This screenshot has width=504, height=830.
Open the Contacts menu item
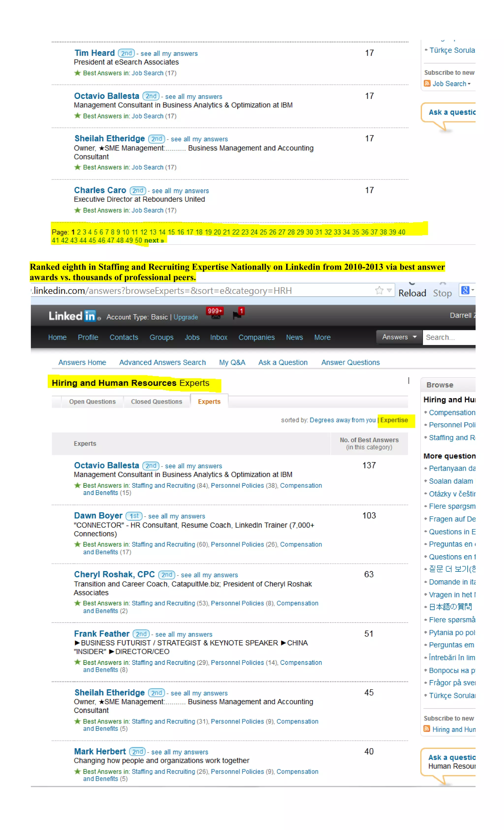pos(124,337)
